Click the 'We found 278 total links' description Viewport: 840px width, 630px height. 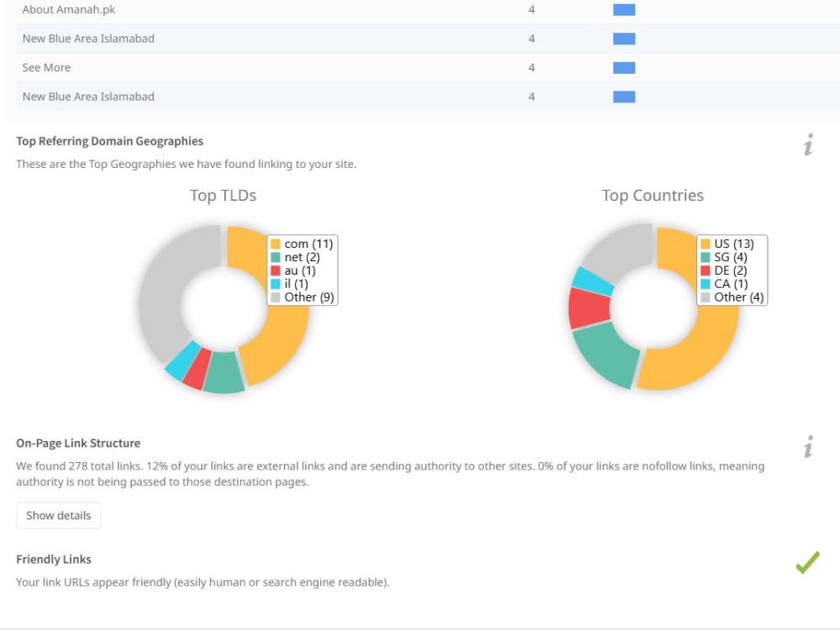click(x=390, y=474)
